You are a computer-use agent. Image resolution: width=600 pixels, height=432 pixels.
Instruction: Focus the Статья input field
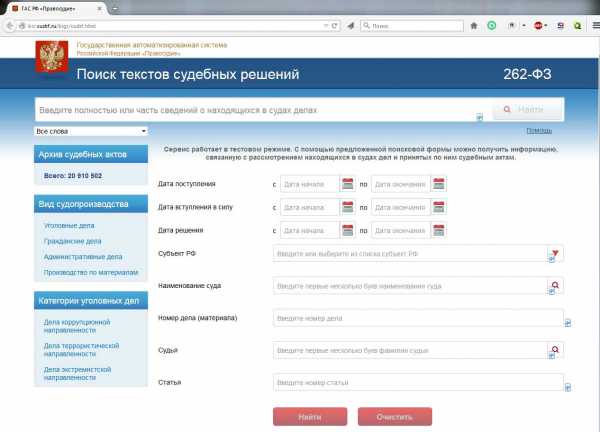point(418,382)
